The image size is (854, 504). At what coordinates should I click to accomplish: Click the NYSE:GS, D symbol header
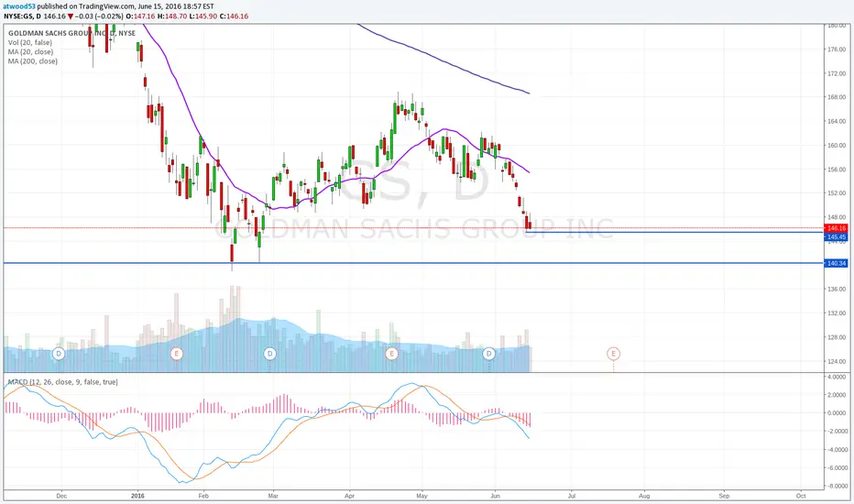pos(22,16)
